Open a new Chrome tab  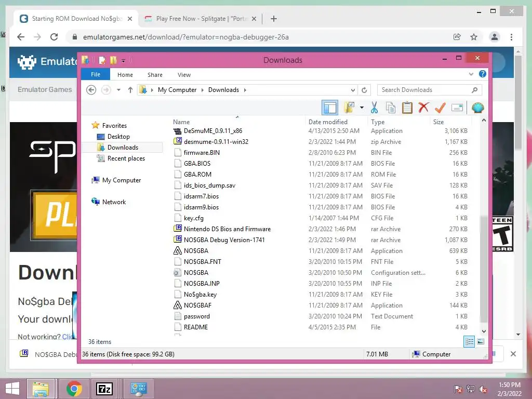pyautogui.click(x=274, y=19)
